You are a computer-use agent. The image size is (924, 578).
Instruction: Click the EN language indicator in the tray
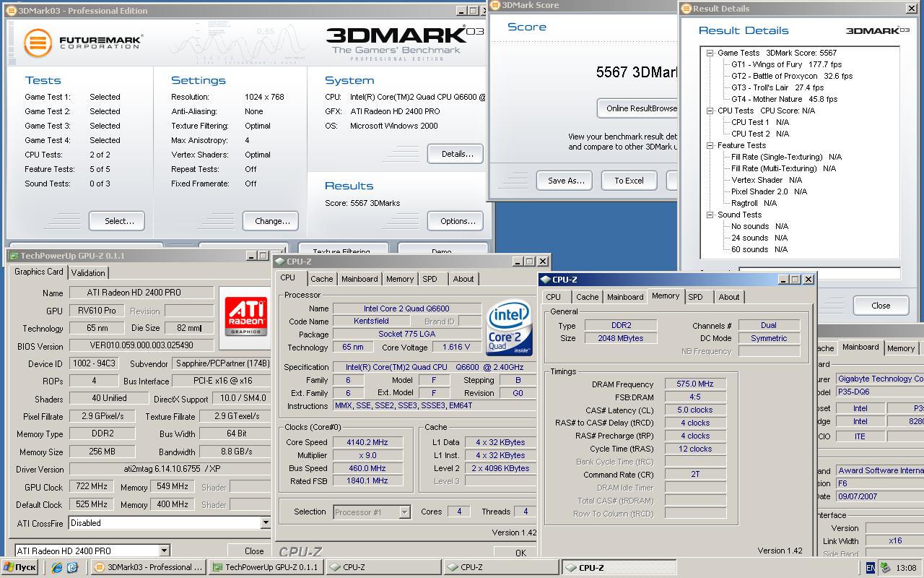(871, 568)
